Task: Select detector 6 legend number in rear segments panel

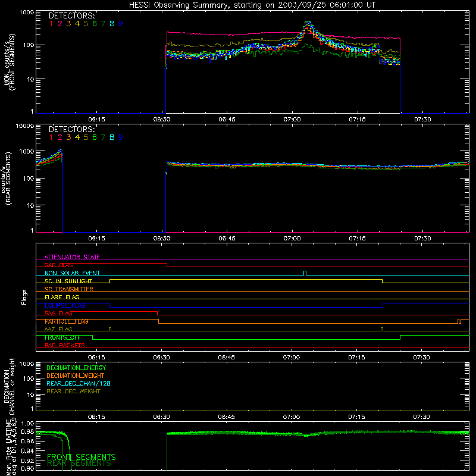Action: [x=95, y=137]
